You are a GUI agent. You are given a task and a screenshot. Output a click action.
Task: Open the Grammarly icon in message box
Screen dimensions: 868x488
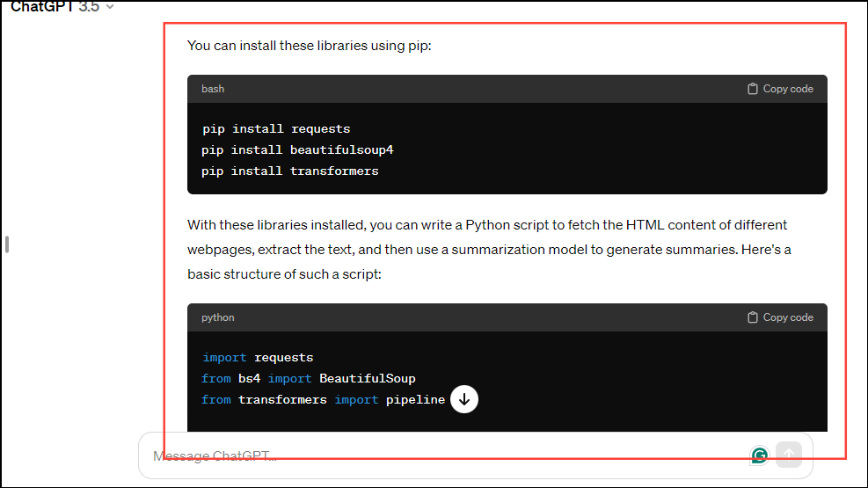(760, 455)
